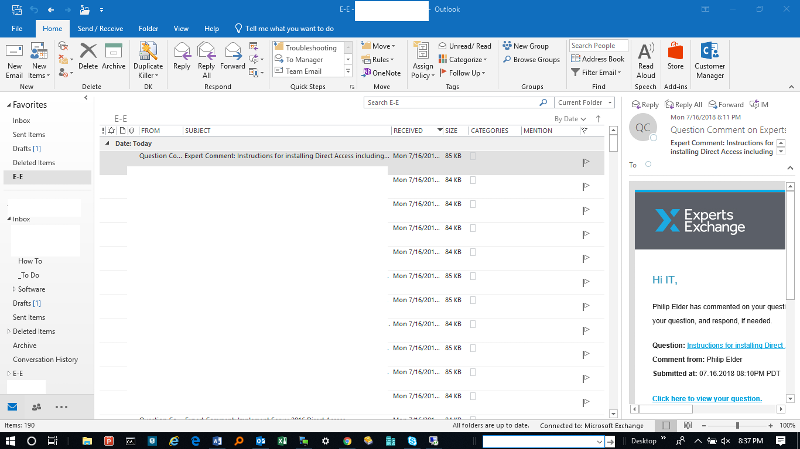Viewport: 800px width, 449px height.
Task: Open the Categorize options
Action: click(x=463, y=59)
